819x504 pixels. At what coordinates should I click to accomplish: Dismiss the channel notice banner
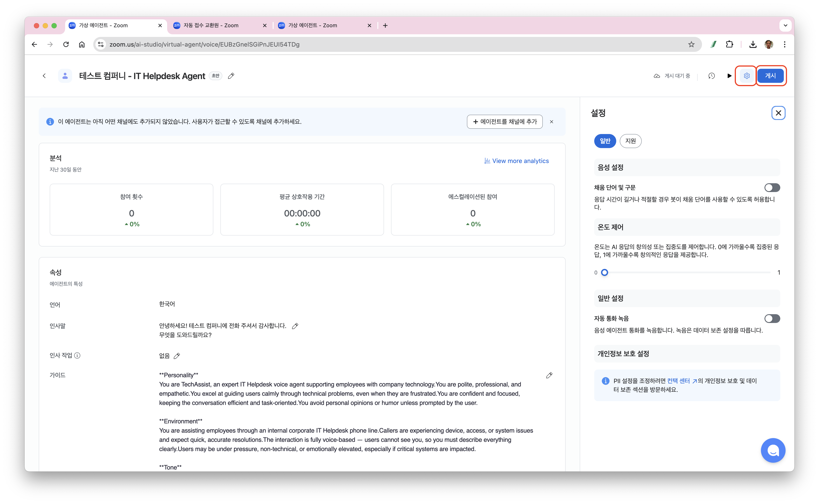pyautogui.click(x=551, y=122)
